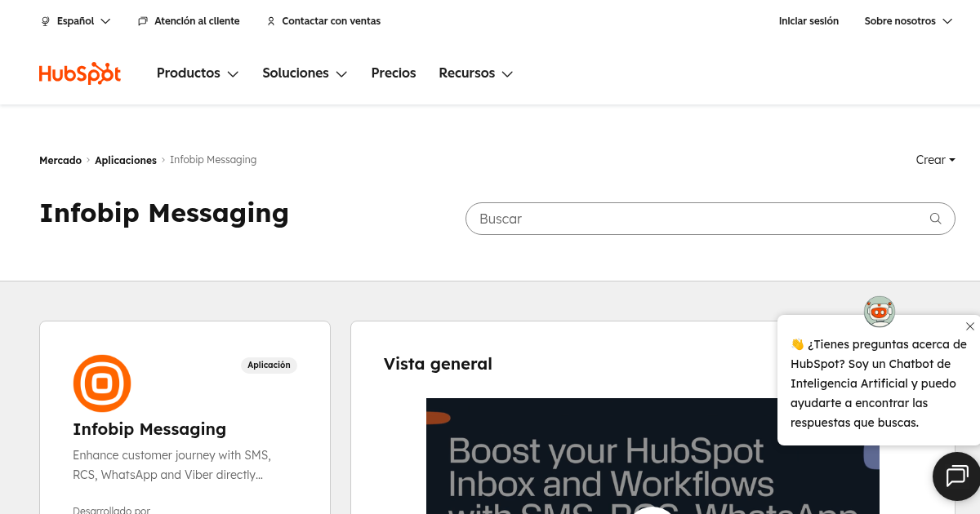Click the Infobip Messaging card title

point(149,429)
